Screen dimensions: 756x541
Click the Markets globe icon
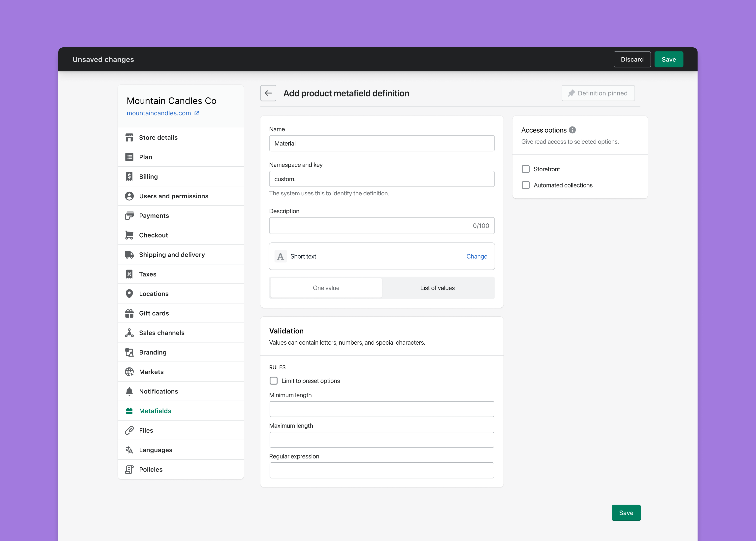129,372
